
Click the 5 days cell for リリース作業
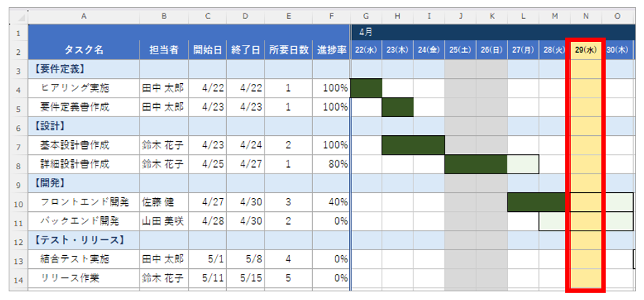coord(288,278)
